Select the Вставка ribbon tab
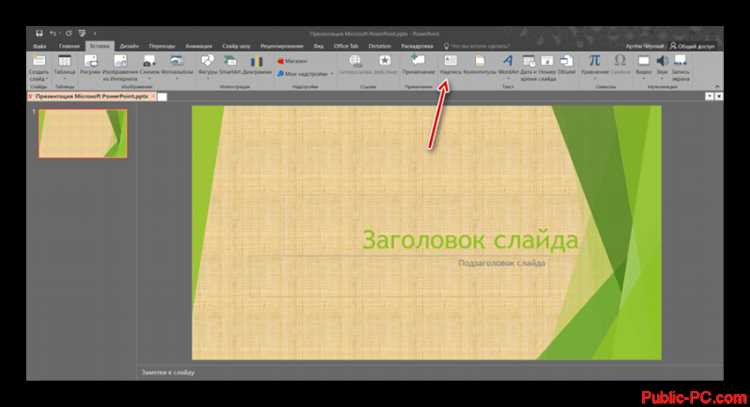The image size is (750, 407). (99, 46)
